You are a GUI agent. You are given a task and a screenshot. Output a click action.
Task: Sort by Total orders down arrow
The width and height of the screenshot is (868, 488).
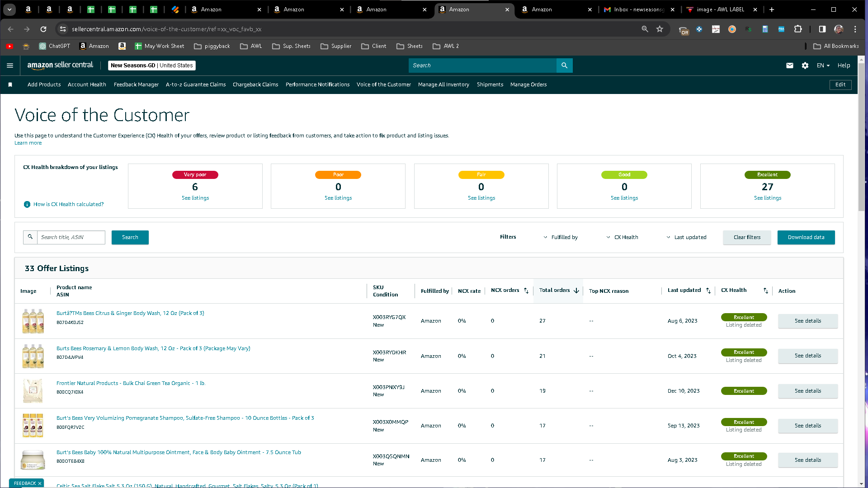pyautogui.click(x=576, y=291)
